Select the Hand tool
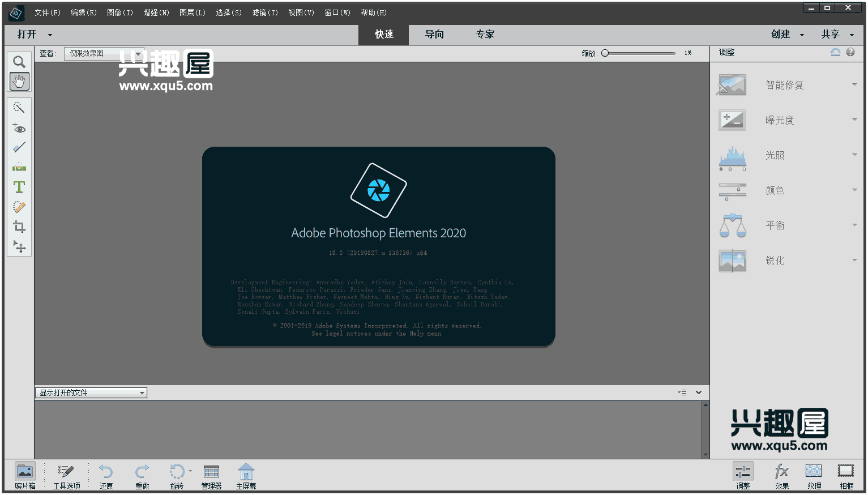Screen dimensions: 868x495 coord(19,82)
